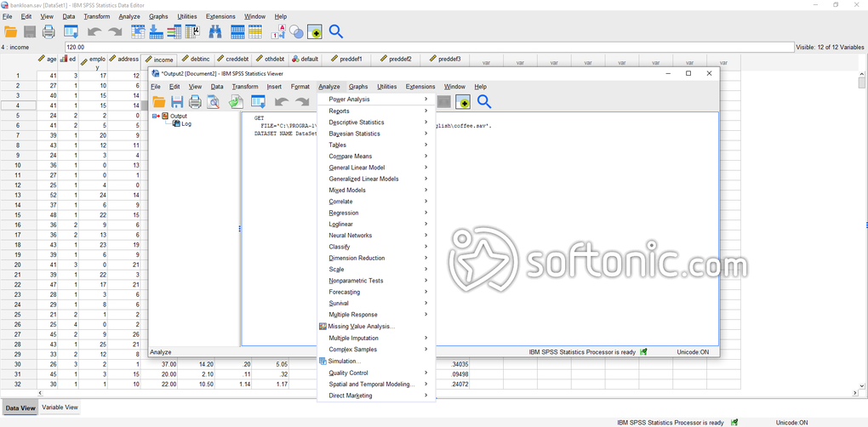Expand the Reports submenu
This screenshot has width=868, height=427.
(x=378, y=111)
